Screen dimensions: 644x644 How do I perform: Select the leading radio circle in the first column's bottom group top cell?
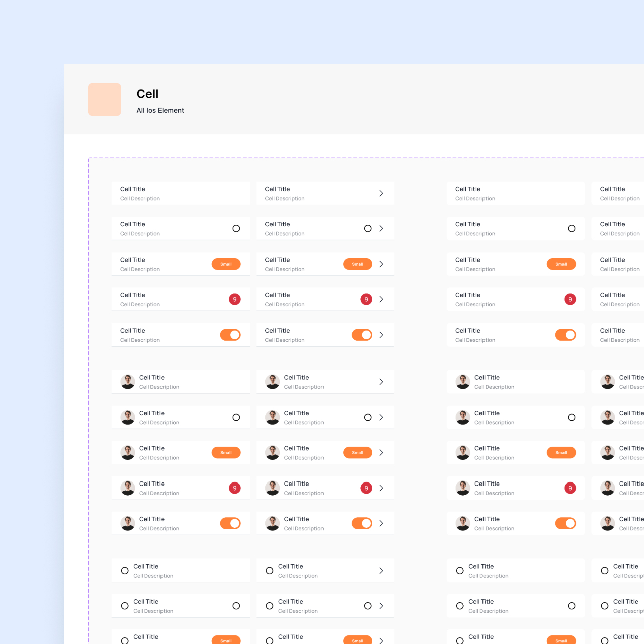(125, 571)
